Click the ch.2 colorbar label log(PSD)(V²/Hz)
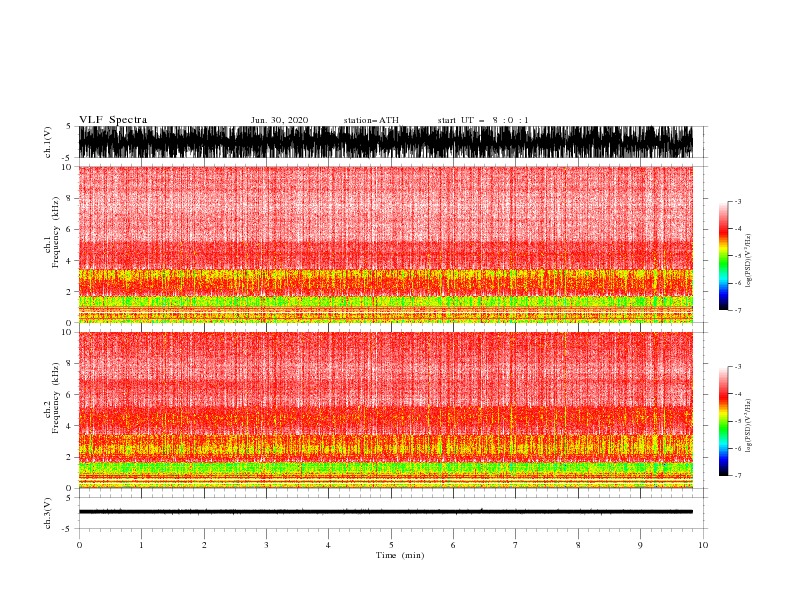Viewport: 792px width, 612px height. (748, 426)
